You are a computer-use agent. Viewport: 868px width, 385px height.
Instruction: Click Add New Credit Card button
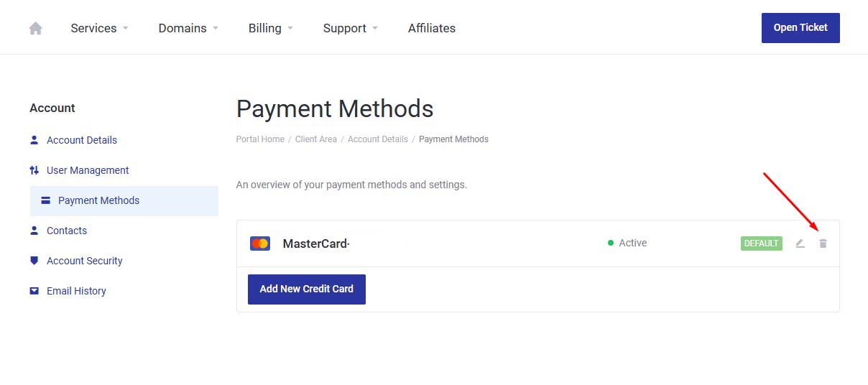pos(306,289)
